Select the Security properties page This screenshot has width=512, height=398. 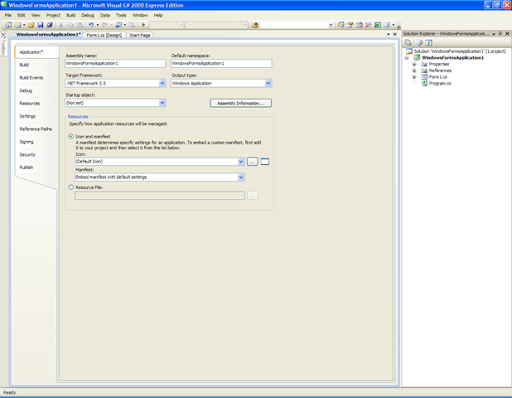tap(27, 155)
